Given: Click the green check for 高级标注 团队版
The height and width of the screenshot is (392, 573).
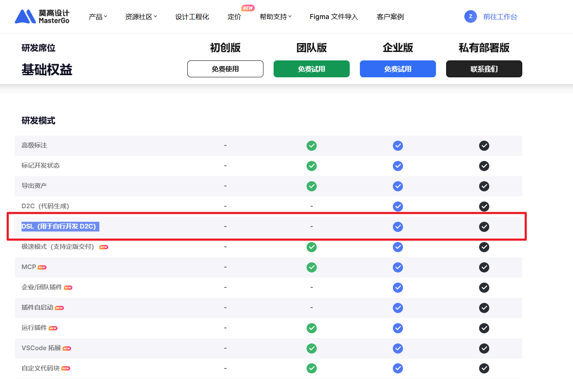Looking at the screenshot, I should 312,145.
